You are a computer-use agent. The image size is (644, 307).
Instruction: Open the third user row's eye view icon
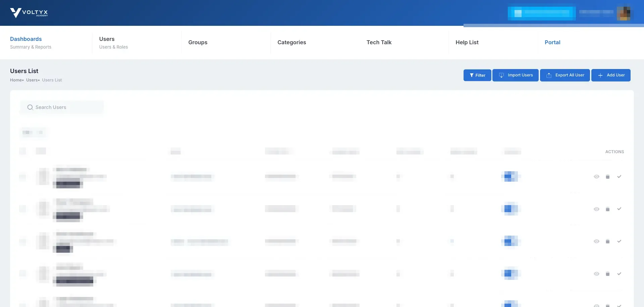(596, 241)
